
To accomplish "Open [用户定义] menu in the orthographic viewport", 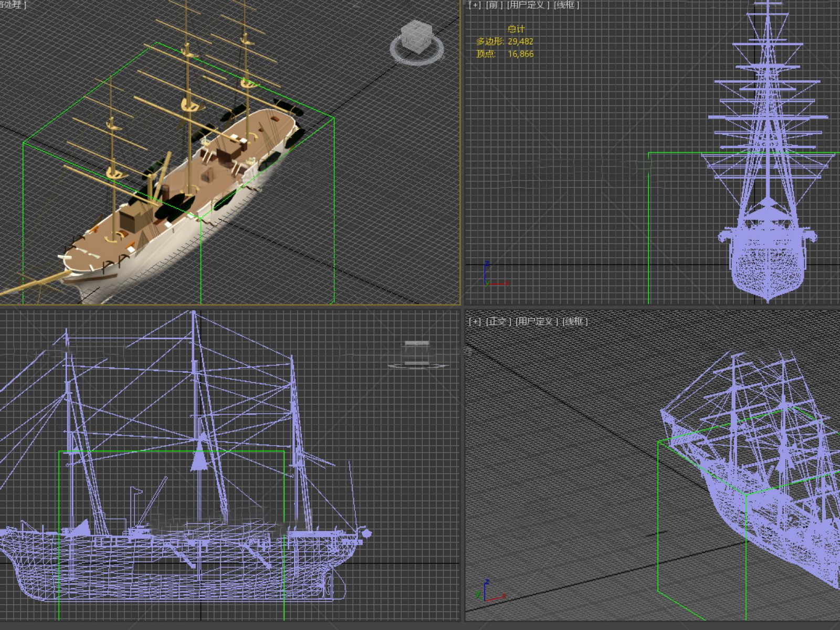I will point(537,321).
